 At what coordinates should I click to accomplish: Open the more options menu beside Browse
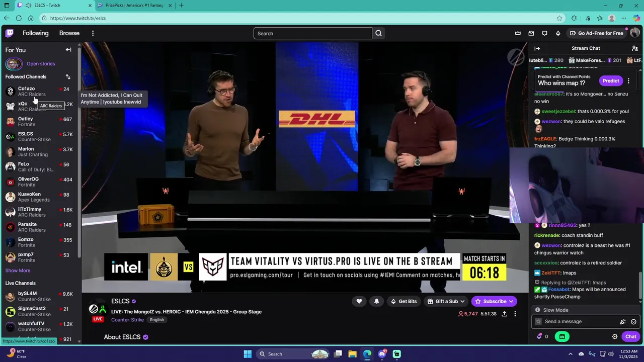93,33
